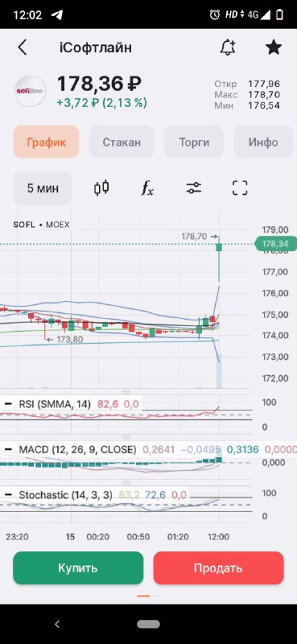Expand the chart to fullscreen
The height and width of the screenshot is (644, 297).
click(240, 188)
